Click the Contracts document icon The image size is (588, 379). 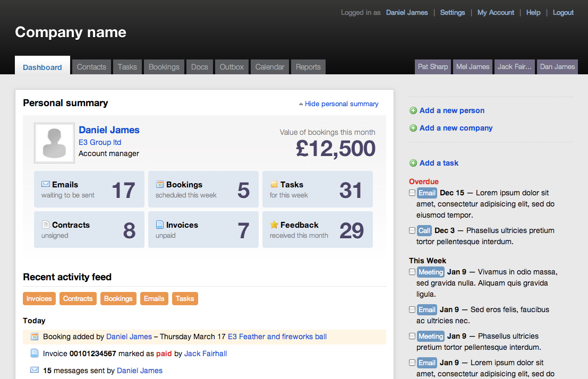(x=45, y=225)
